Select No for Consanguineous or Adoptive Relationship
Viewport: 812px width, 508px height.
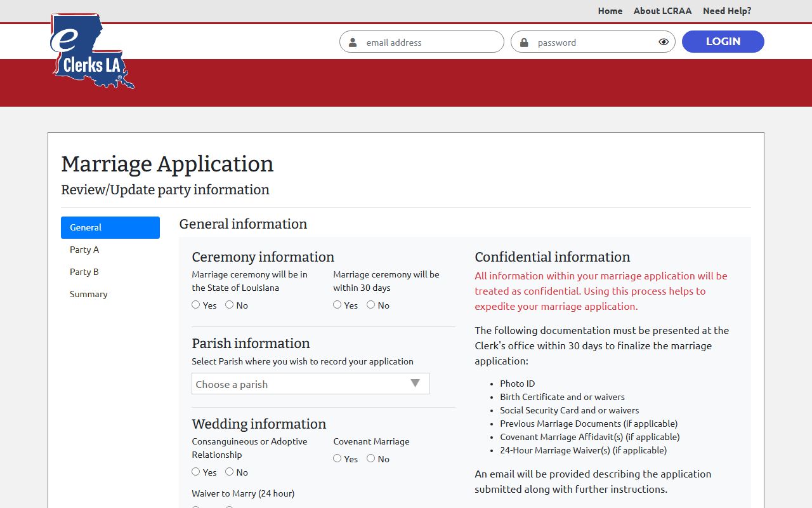click(x=230, y=472)
